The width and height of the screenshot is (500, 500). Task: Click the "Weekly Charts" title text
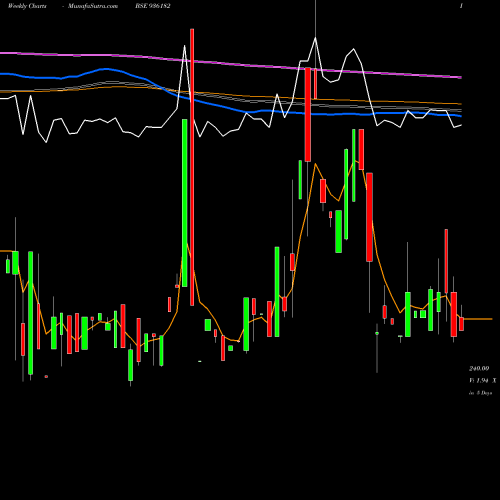coord(27,6)
